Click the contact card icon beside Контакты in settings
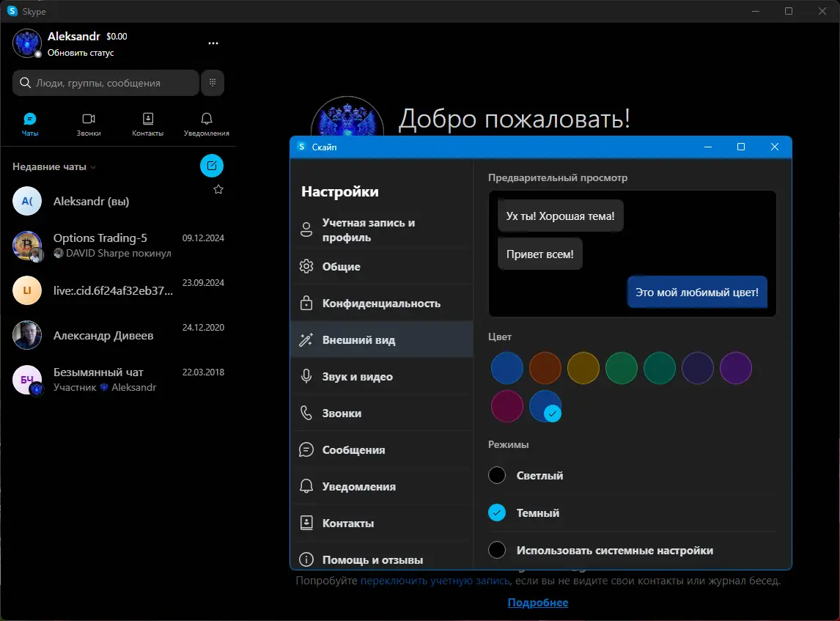840x621 pixels. [x=306, y=523]
